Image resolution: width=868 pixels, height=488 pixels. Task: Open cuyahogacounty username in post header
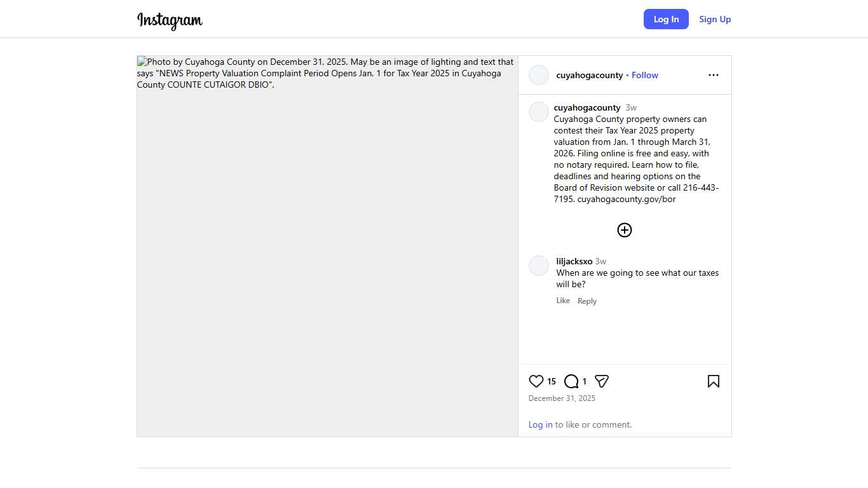(x=590, y=75)
